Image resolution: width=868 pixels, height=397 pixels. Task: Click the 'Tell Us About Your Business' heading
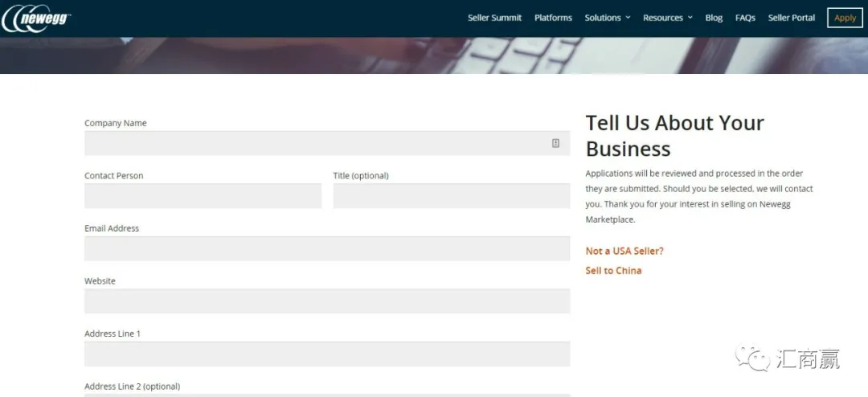tap(675, 136)
